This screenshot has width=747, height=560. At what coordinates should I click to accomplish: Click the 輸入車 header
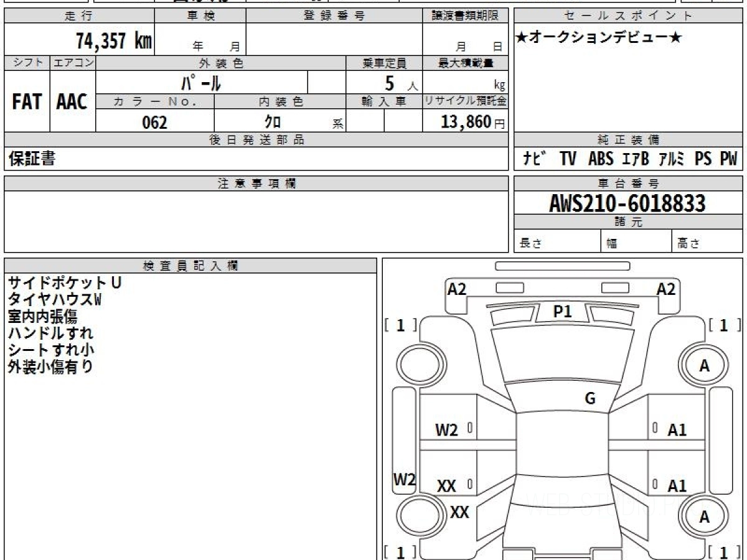(x=384, y=102)
